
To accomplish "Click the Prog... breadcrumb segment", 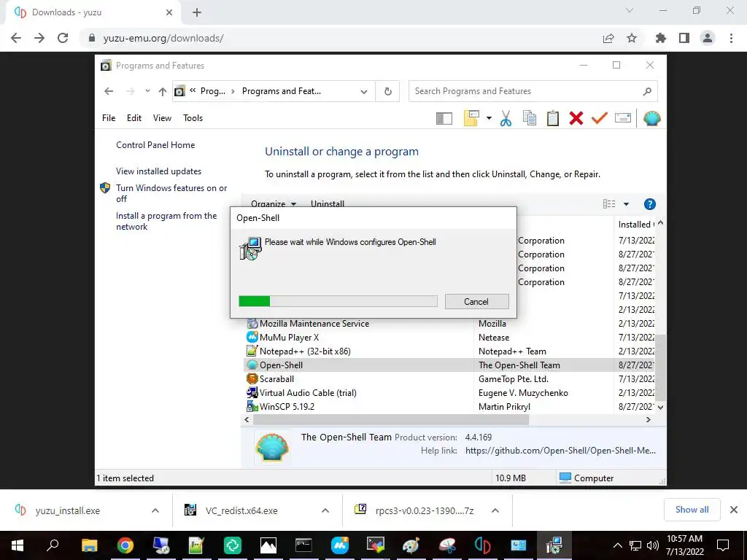I will (213, 91).
